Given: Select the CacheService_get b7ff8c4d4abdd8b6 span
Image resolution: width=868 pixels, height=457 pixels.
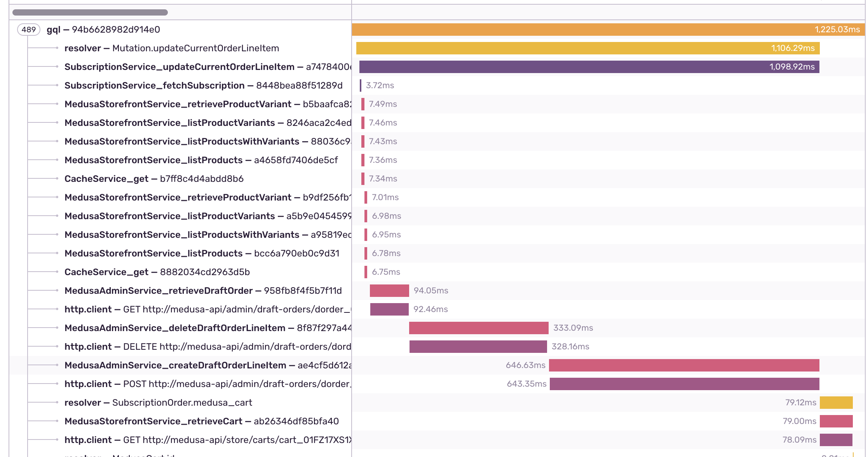Looking at the screenshot, I should [154, 179].
